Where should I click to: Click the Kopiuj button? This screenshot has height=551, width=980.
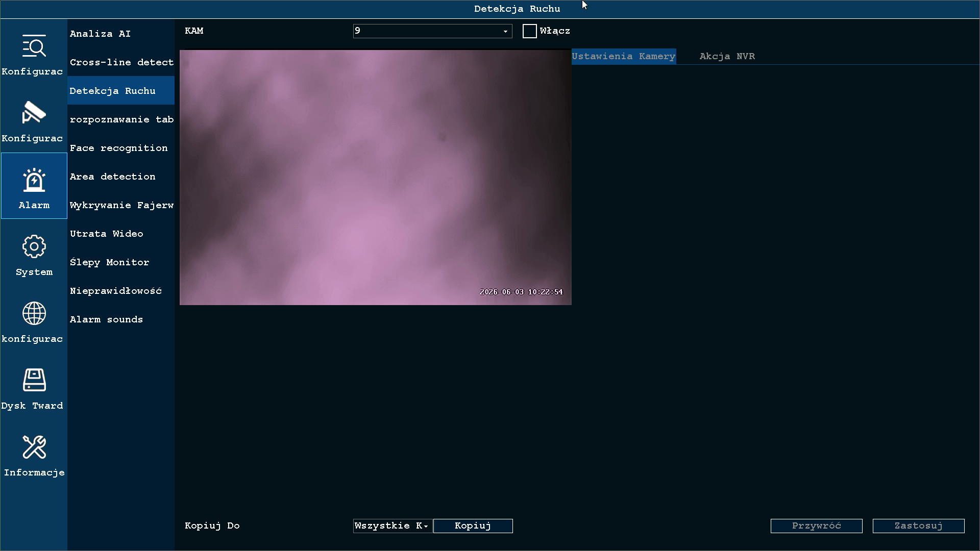click(473, 526)
